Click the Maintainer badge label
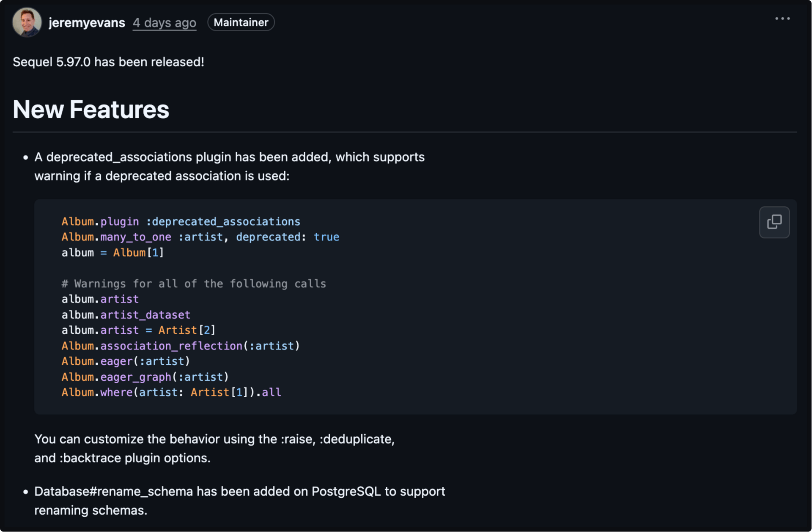Viewport: 812px width, 532px height. tap(241, 22)
